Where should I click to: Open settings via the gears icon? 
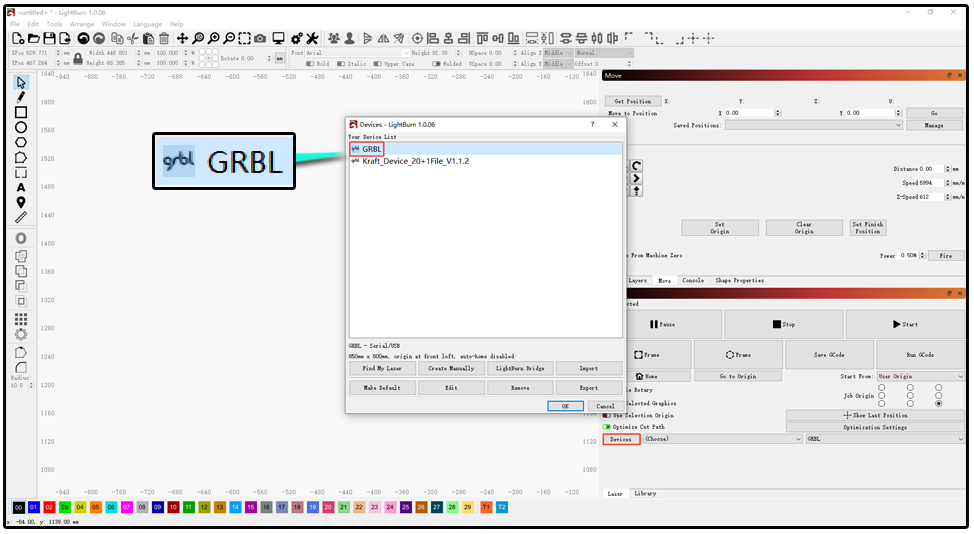[x=297, y=38]
